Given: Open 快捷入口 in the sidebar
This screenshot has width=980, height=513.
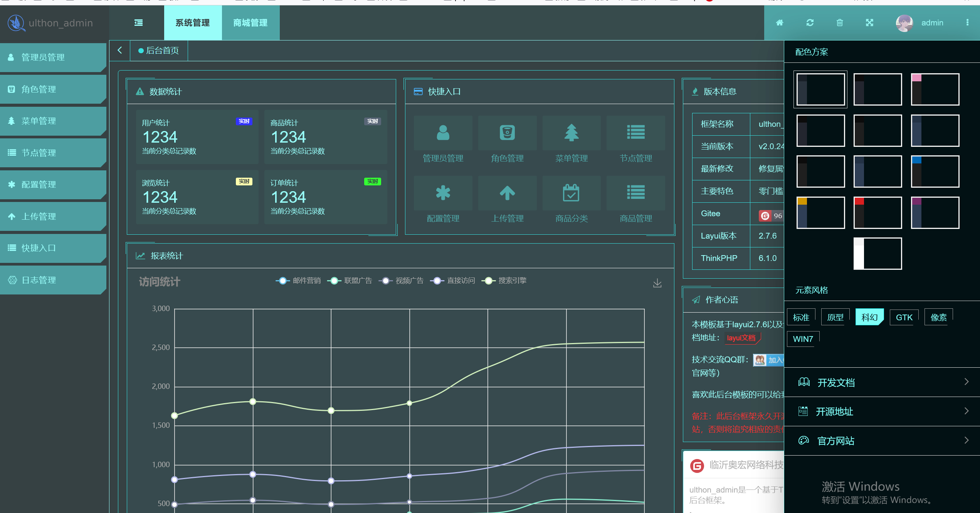Looking at the screenshot, I should (x=53, y=248).
